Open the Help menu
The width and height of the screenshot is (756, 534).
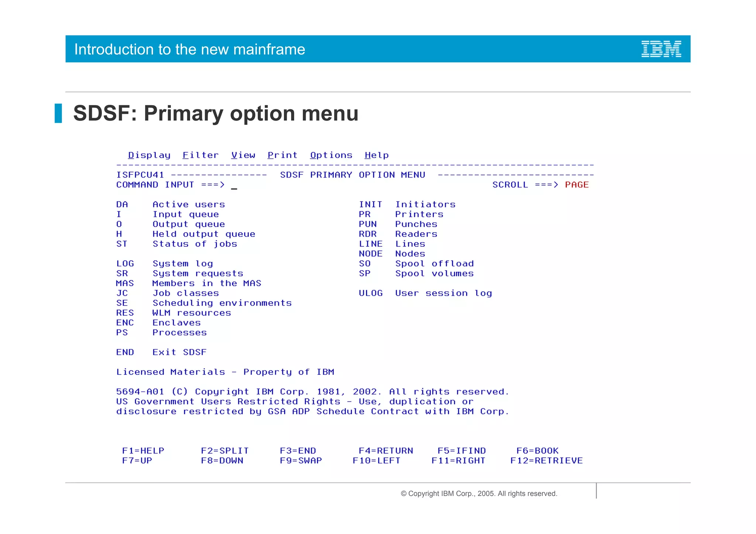tap(377, 155)
